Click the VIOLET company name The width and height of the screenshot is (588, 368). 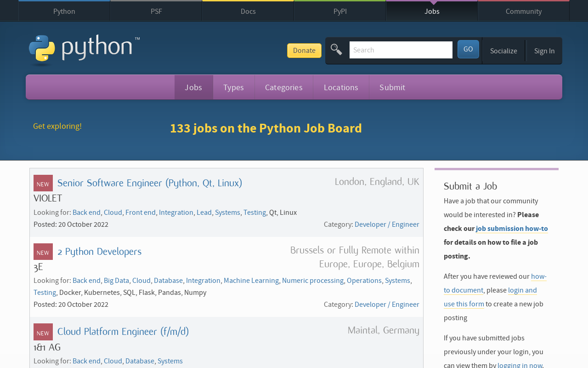[x=48, y=198]
